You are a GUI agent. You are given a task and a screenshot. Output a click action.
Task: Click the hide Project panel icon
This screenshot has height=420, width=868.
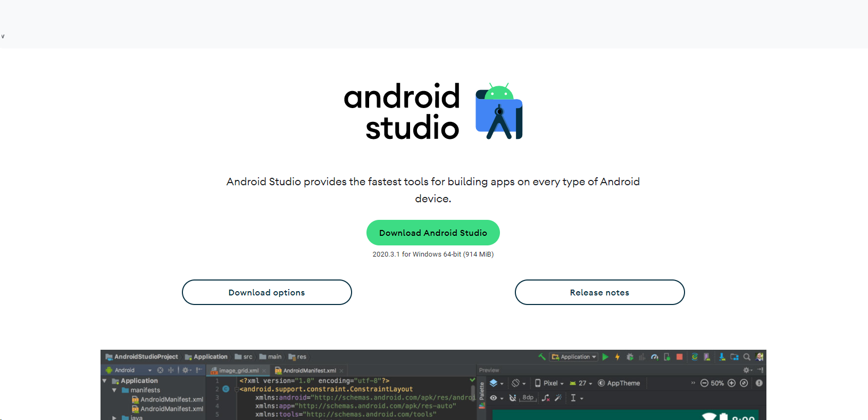199,370
